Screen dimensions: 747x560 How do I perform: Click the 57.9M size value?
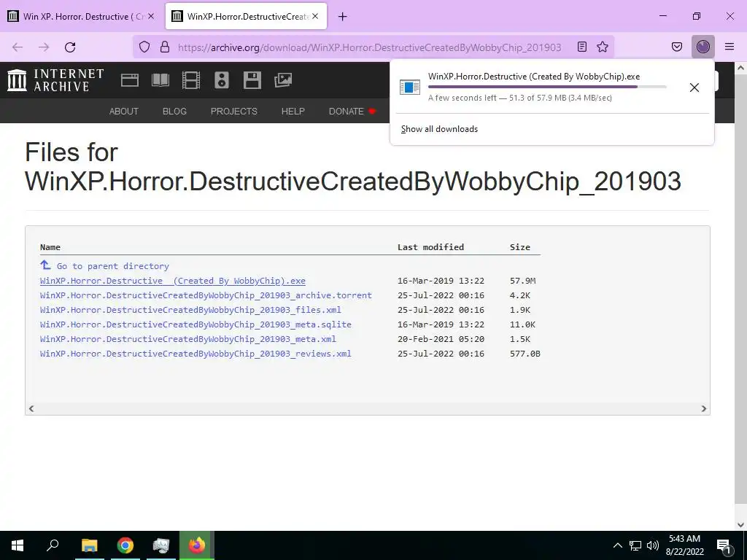click(x=522, y=281)
